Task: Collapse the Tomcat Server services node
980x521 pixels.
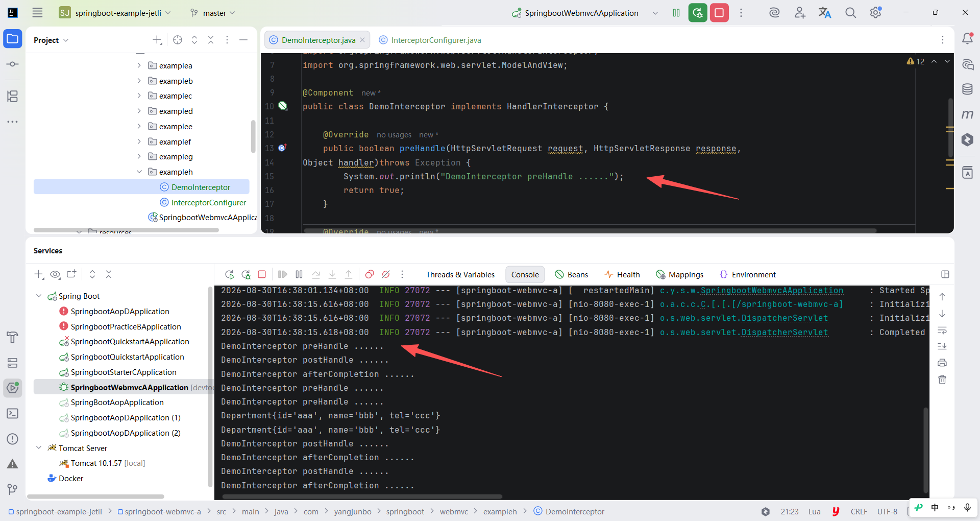Action: coord(39,448)
